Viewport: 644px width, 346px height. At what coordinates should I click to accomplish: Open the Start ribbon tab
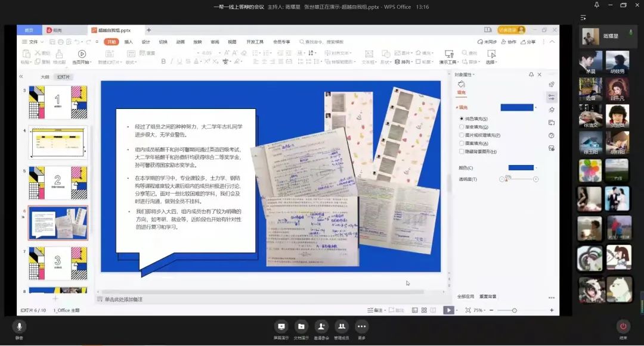(x=112, y=42)
